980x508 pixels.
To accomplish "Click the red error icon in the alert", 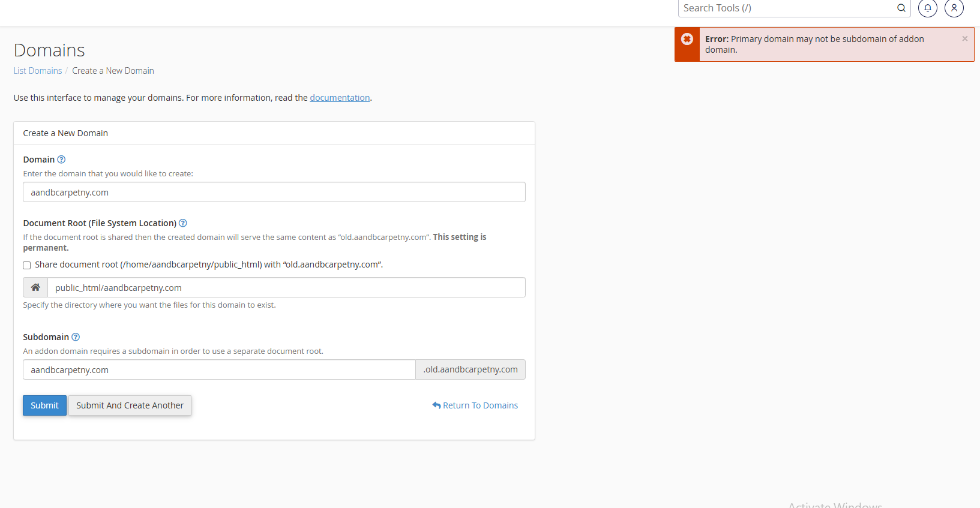I will click(x=687, y=39).
